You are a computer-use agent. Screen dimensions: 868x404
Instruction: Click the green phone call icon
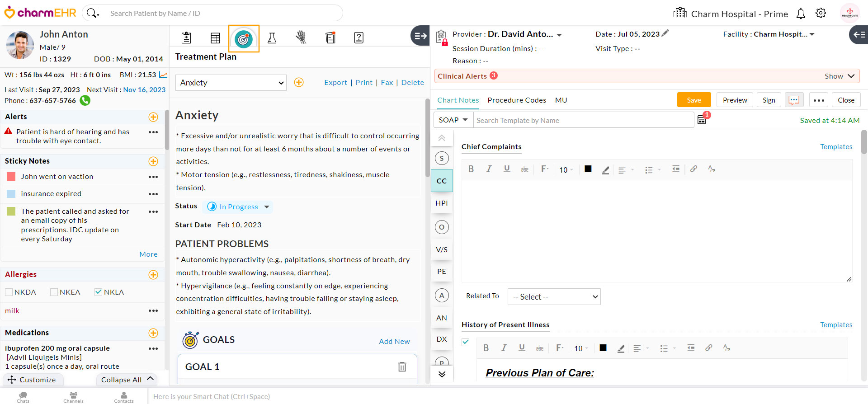click(x=85, y=100)
